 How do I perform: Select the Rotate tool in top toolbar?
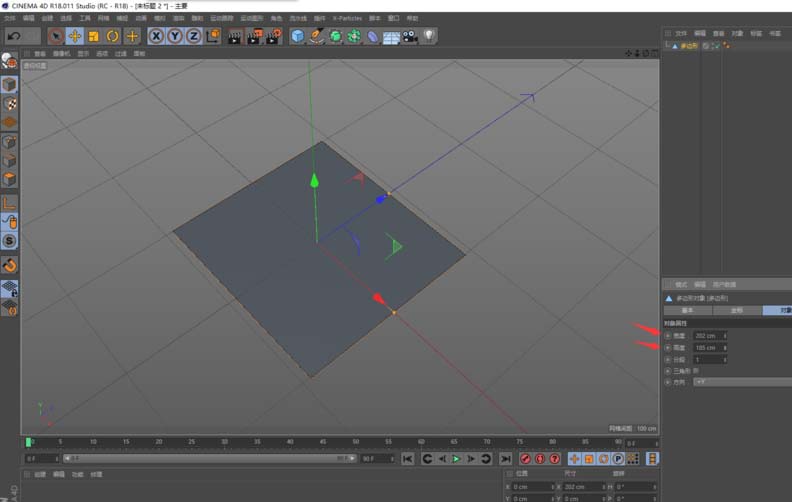[x=113, y=36]
